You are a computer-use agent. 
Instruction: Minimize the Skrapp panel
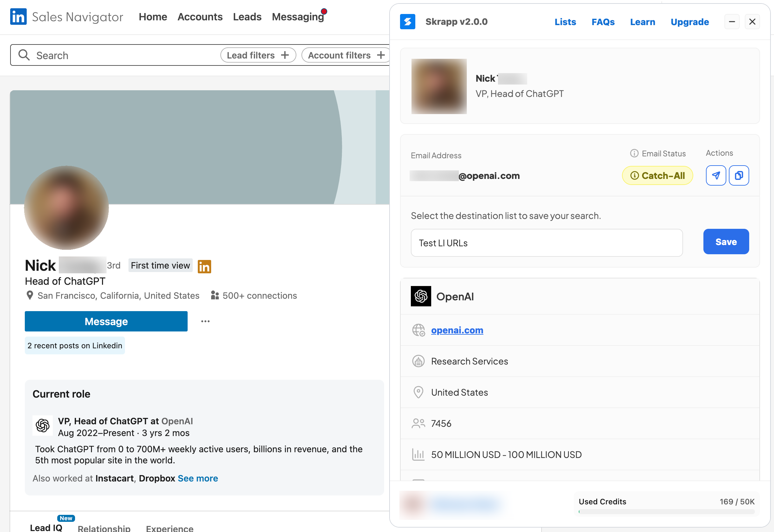click(x=732, y=22)
